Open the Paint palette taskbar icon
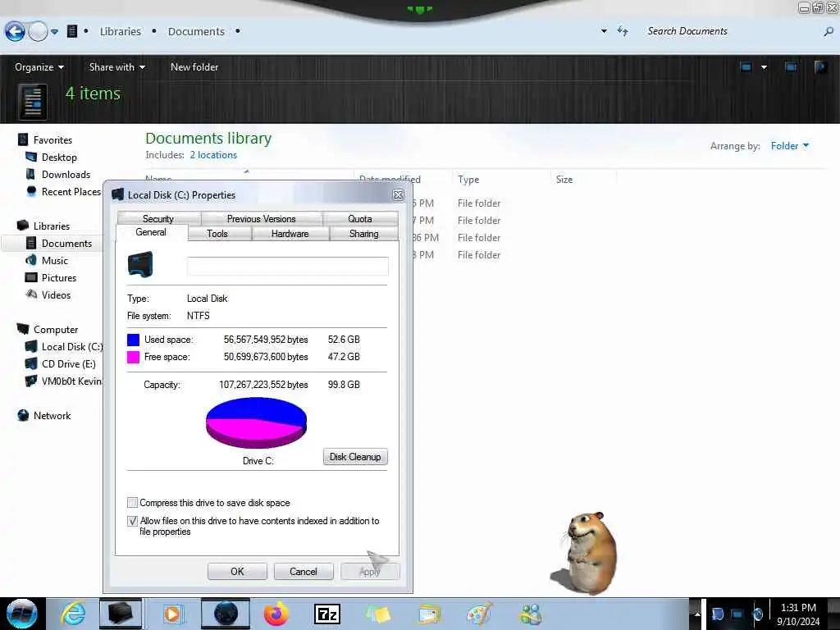840x630 pixels. click(479, 614)
